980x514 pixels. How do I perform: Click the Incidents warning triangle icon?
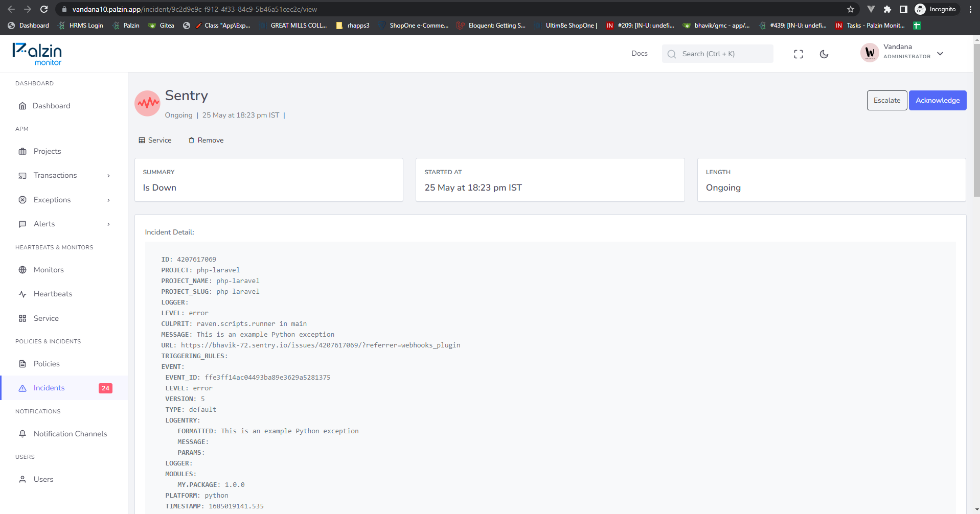[22, 388]
